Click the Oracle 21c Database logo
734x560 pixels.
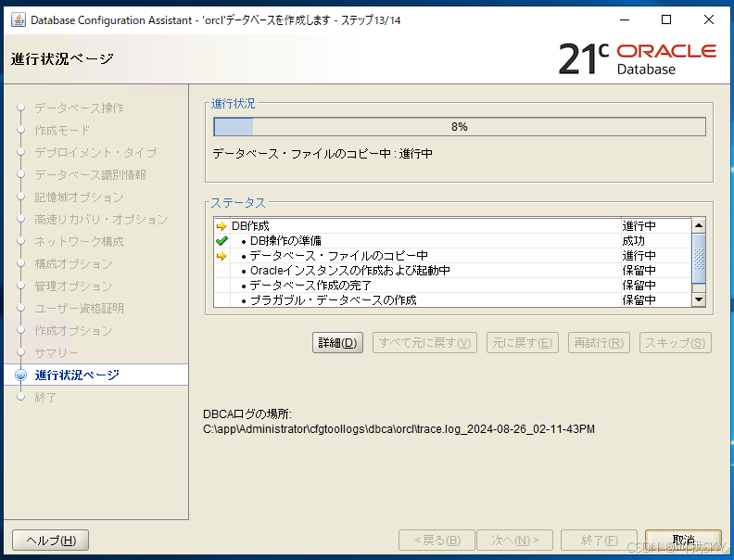point(637,59)
